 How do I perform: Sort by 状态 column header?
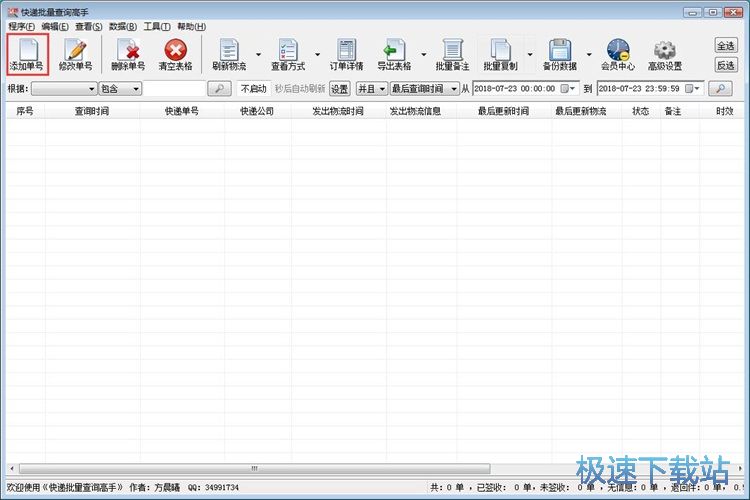640,111
